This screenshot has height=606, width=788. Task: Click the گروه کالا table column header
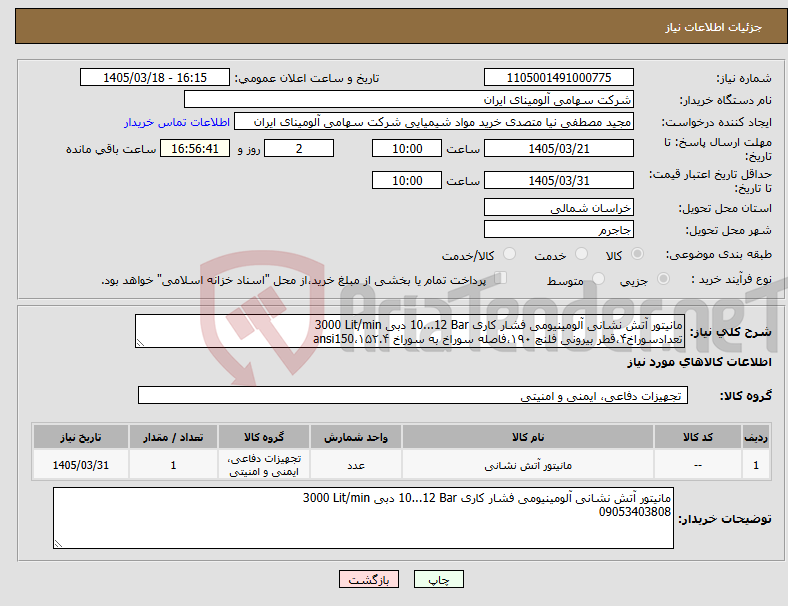pyautogui.click(x=264, y=437)
